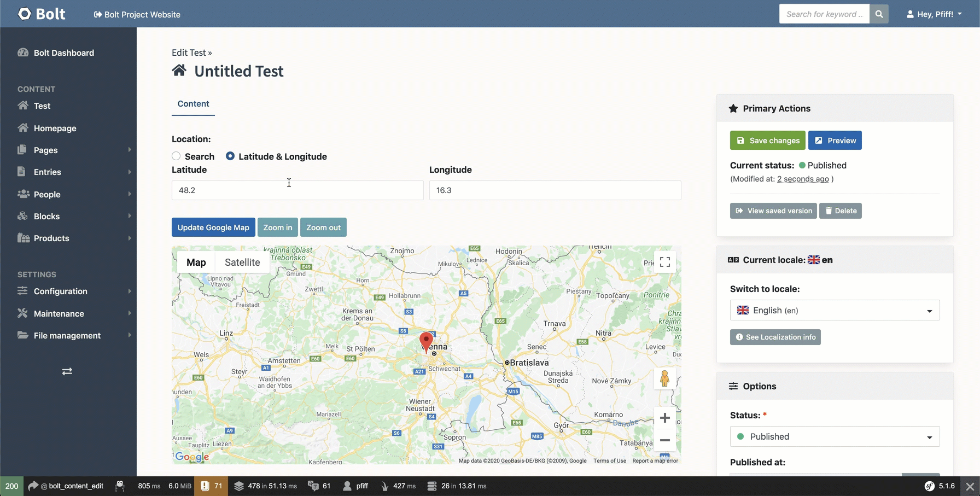Screen dimensions: 980x496
Task: Select the Search radio option
Action: 176,156
